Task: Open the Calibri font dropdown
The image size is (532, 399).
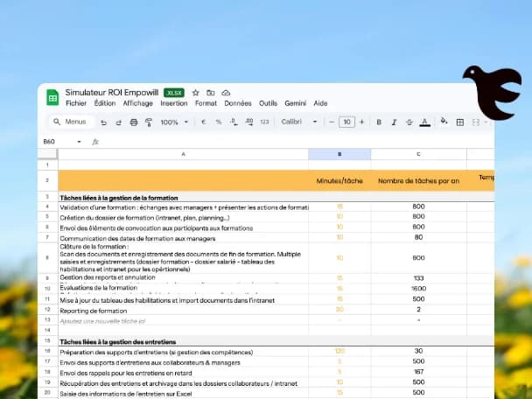Action: pyautogui.click(x=299, y=122)
